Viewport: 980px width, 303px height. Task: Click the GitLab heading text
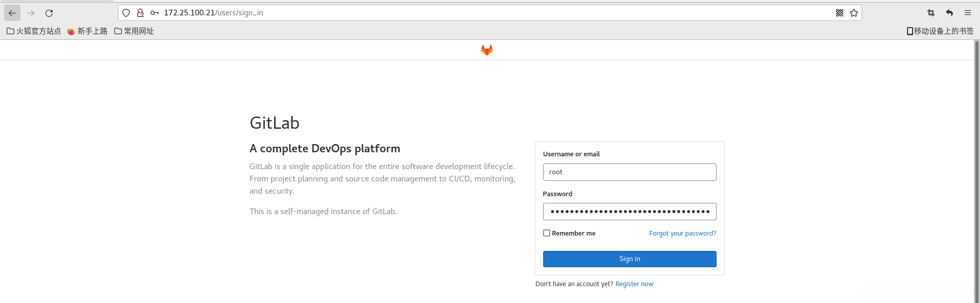(x=275, y=123)
